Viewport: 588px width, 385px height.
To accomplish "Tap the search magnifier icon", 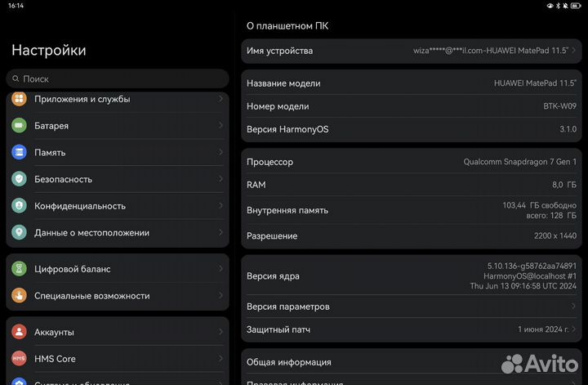I will (x=16, y=78).
